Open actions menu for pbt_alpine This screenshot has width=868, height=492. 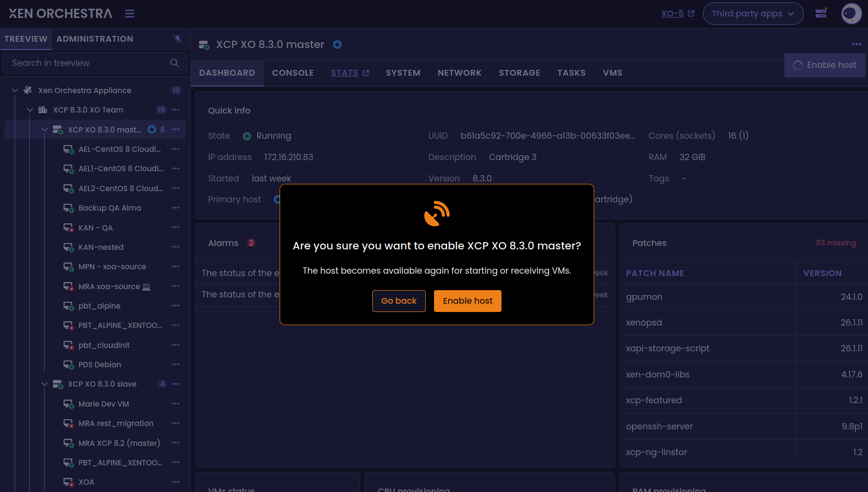pyautogui.click(x=176, y=306)
